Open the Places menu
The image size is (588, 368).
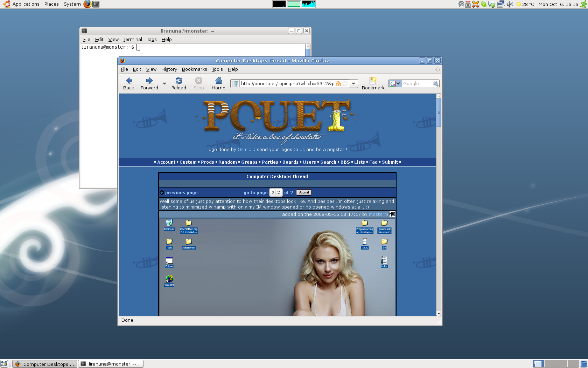click(x=51, y=4)
